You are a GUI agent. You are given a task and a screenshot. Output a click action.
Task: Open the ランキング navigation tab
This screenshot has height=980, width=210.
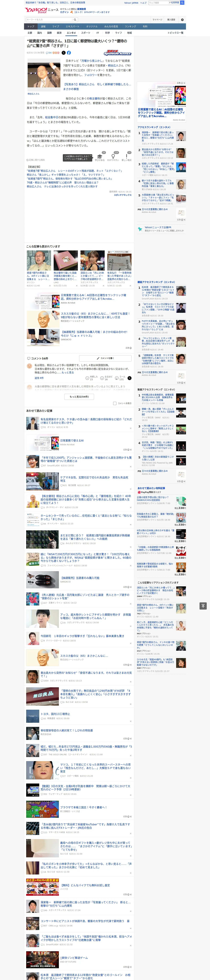[x=130, y=27]
